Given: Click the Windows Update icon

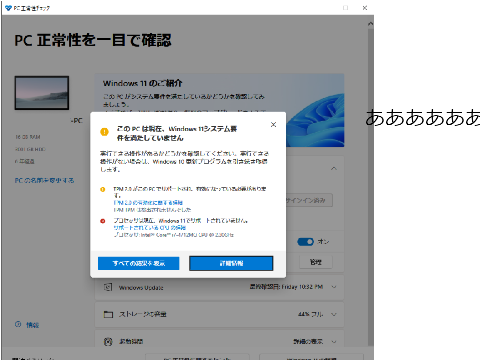Looking at the screenshot, I should (x=108, y=287).
